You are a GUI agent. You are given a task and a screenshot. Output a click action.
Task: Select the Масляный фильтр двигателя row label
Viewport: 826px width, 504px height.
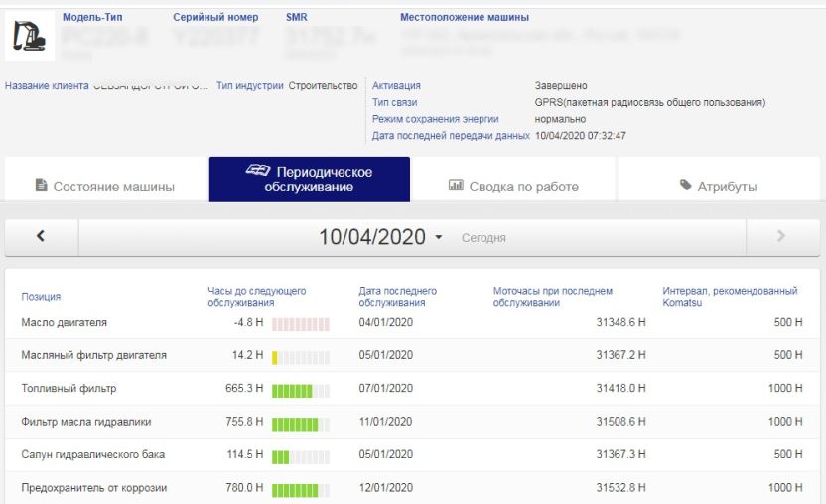pyautogui.click(x=93, y=355)
